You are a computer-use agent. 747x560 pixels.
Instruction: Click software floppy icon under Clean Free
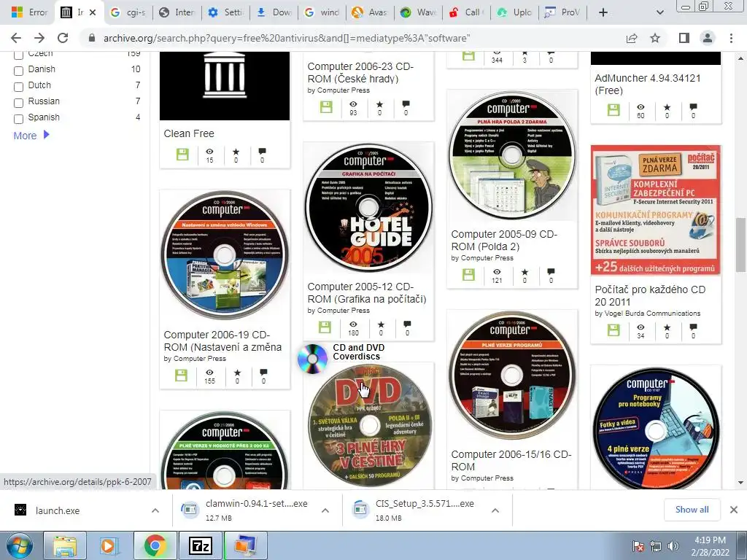pos(182,155)
